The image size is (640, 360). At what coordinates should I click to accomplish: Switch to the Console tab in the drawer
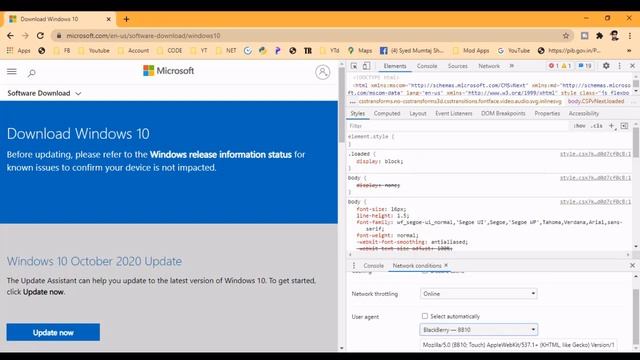tap(373, 266)
